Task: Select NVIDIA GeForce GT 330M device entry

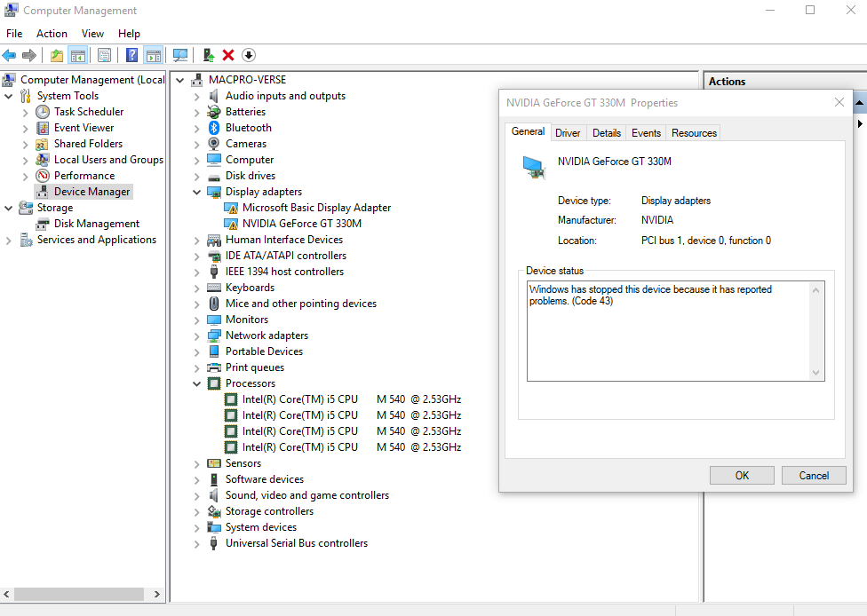Action: (x=301, y=224)
